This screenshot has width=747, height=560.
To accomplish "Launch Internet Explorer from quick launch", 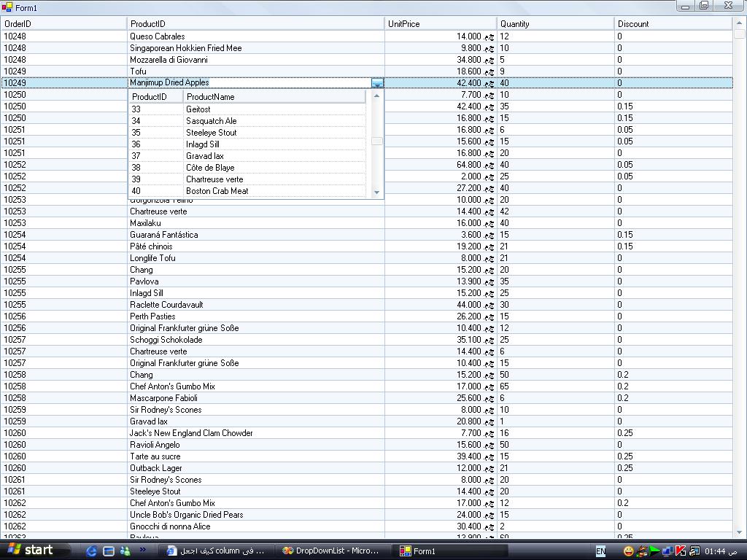I will click(x=91, y=551).
